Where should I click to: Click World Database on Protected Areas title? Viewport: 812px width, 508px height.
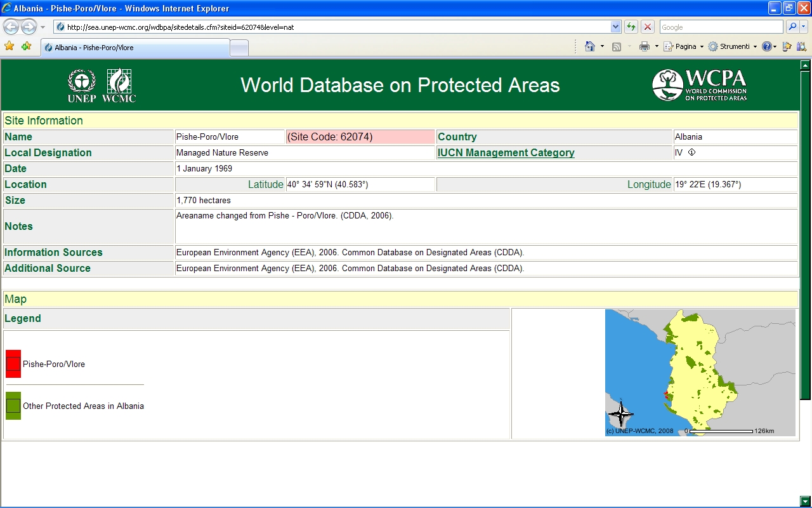click(x=400, y=85)
